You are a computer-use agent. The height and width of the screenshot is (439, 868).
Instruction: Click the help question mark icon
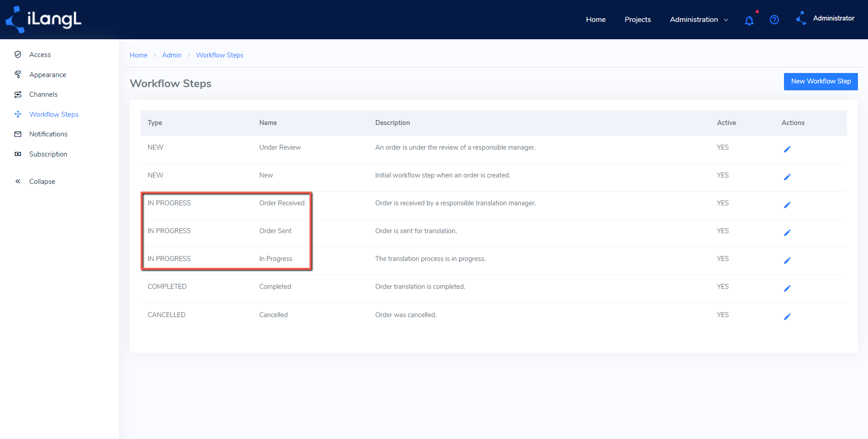click(774, 20)
